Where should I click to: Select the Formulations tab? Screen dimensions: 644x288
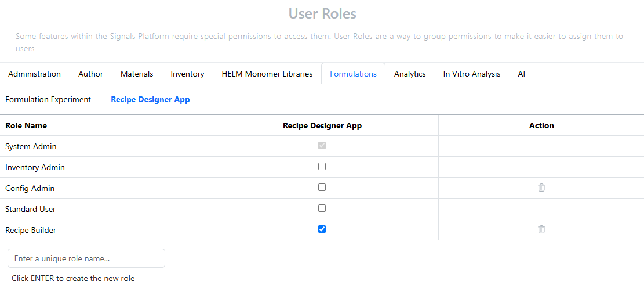tap(353, 74)
